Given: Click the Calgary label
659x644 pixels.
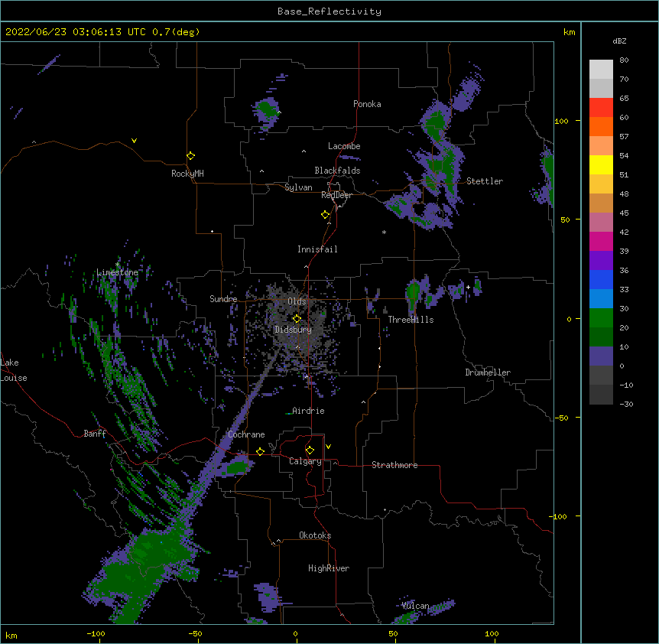Looking at the screenshot, I should [x=306, y=461].
